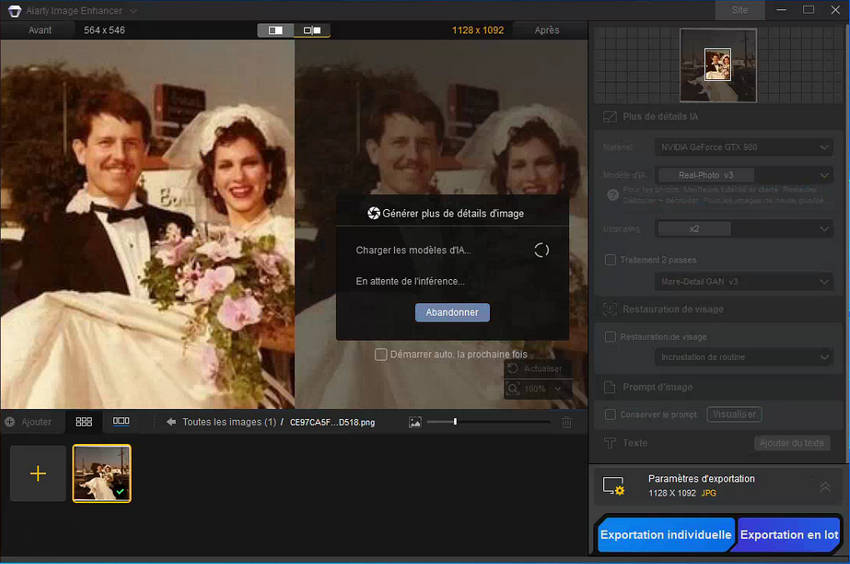The height and width of the screenshot is (564, 850).
Task: Click the Prompt d'image section icon
Action: click(610, 387)
